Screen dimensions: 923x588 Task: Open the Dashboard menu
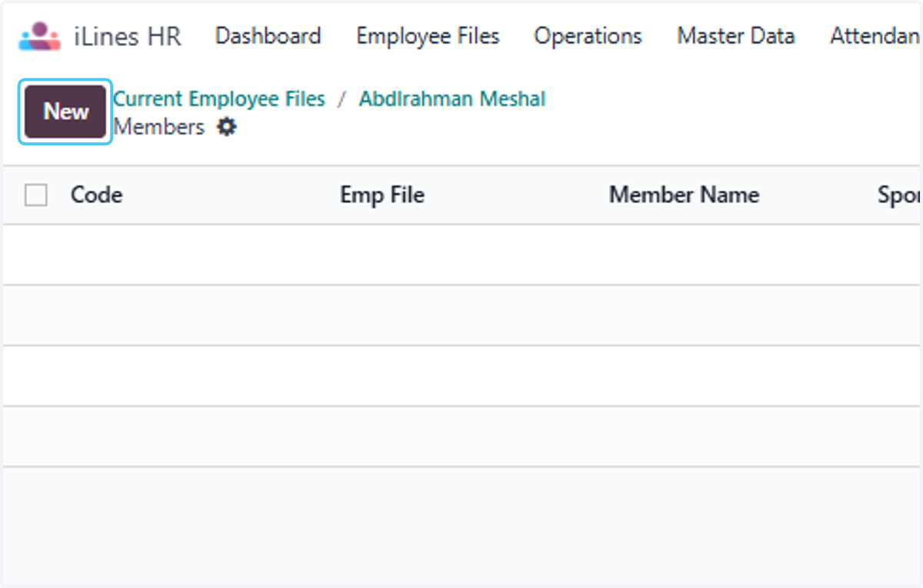(268, 36)
